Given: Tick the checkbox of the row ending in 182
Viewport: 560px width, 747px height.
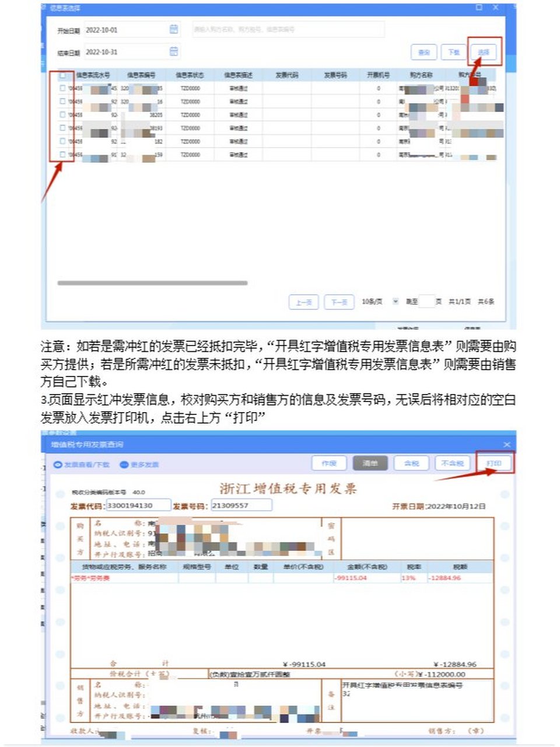Looking at the screenshot, I should tap(62, 141).
